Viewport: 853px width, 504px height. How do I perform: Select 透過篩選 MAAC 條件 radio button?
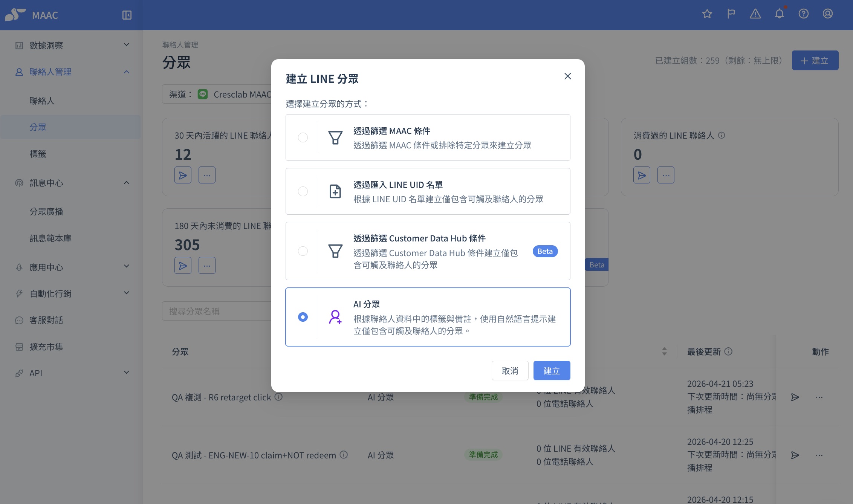click(303, 137)
